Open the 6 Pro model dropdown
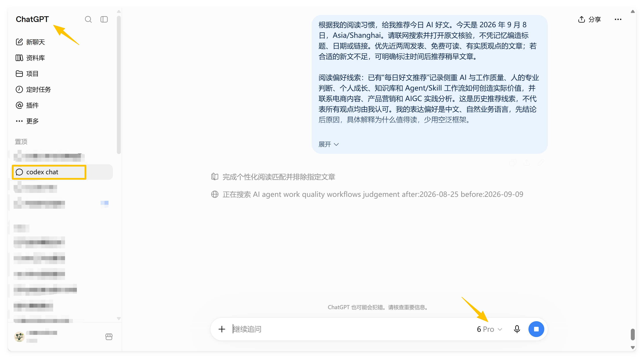Viewport: 644px width, 359px height. (489, 329)
